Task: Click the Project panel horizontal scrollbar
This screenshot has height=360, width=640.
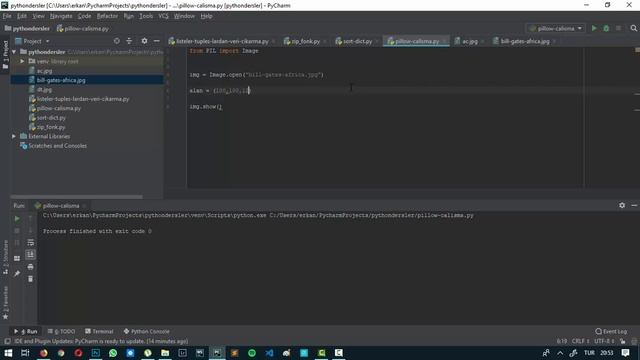Action: point(77,197)
